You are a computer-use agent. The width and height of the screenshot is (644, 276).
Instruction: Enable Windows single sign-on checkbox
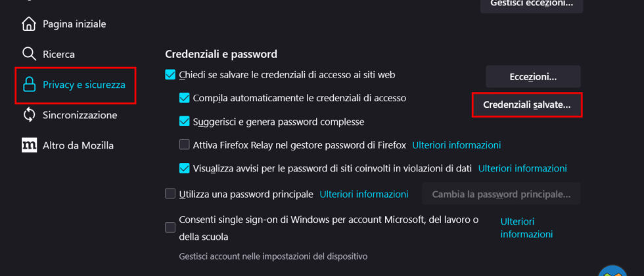170,227
